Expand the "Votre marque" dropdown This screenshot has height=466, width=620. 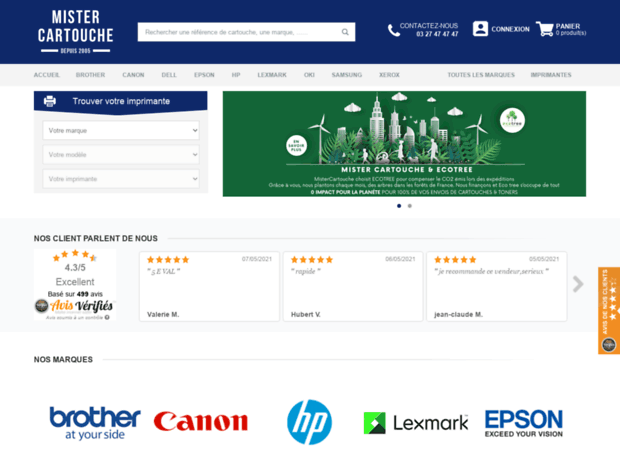click(x=121, y=130)
